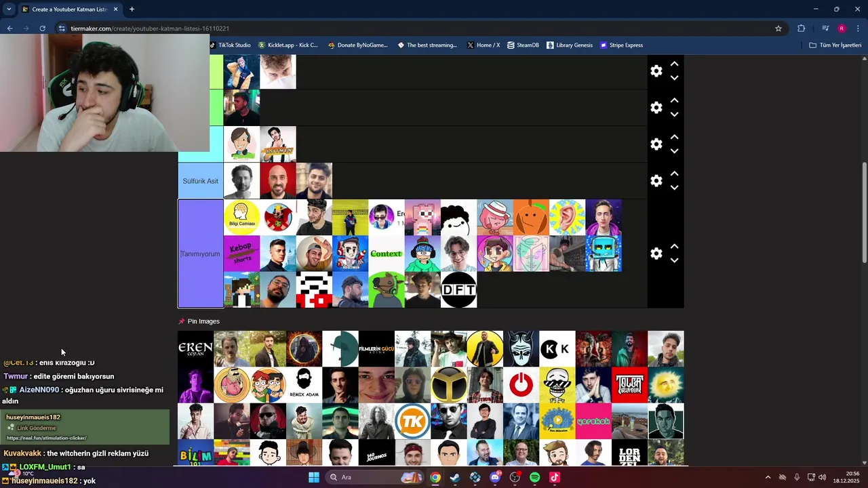The height and width of the screenshot is (488, 868).
Task: Bookmark this page with the star
Action: [778, 28]
